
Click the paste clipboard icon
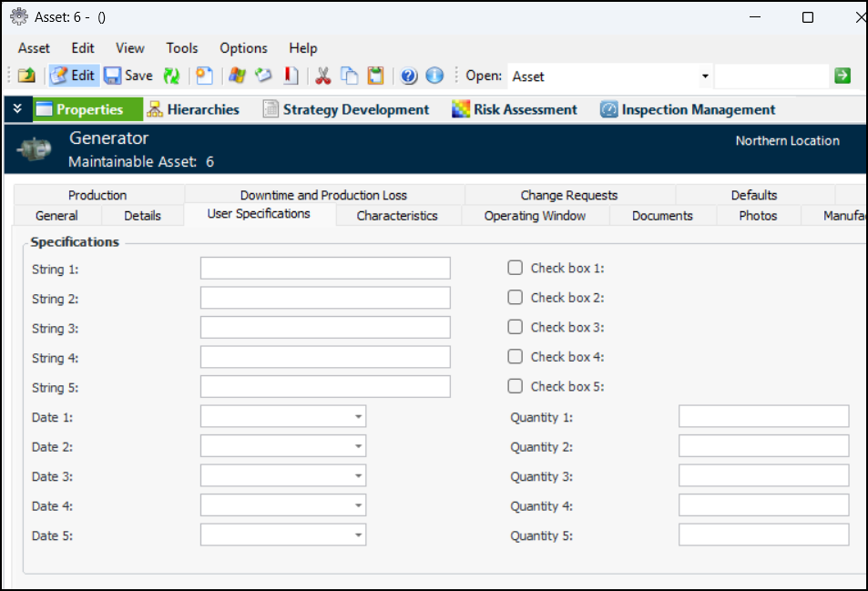click(x=375, y=76)
